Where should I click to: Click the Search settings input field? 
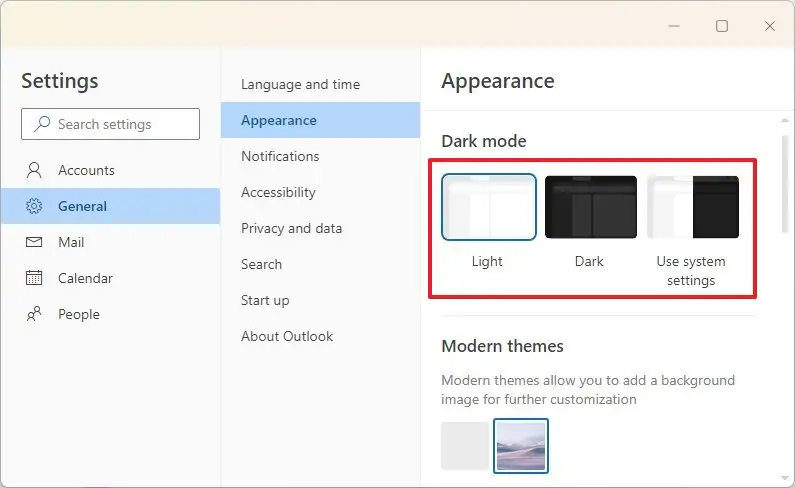click(x=120, y=124)
